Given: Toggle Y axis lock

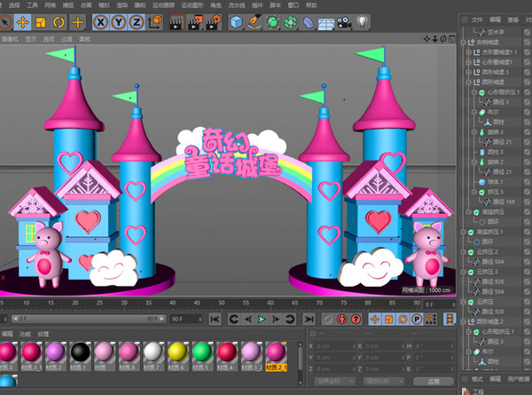Looking at the screenshot, I should coord(119,22).
